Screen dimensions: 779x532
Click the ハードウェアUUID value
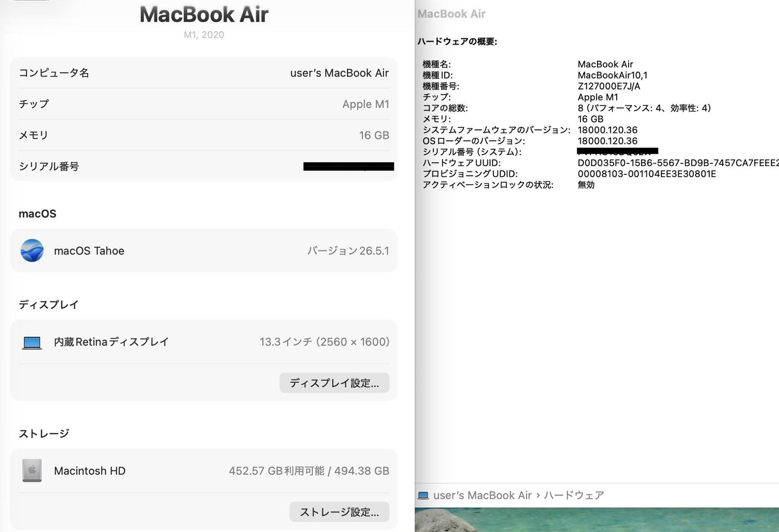point(678,163)
